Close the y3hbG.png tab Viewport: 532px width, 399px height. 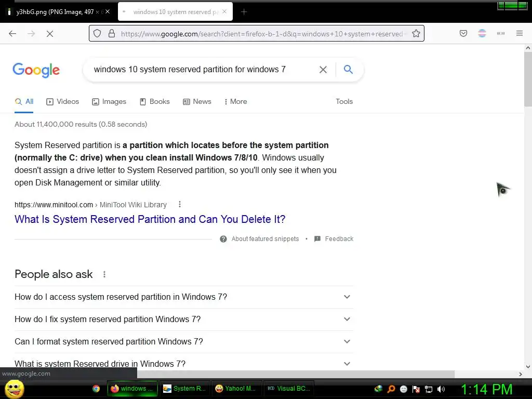click(x=108, y=11)
